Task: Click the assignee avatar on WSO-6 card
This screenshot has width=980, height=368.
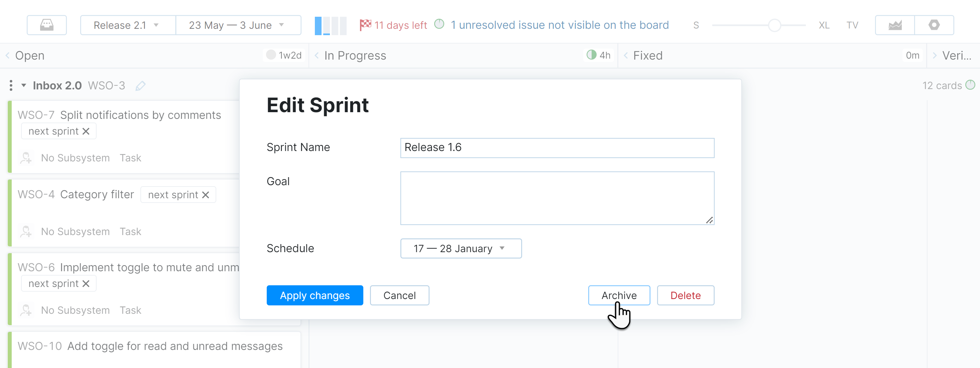Action: tap(26, 310)
